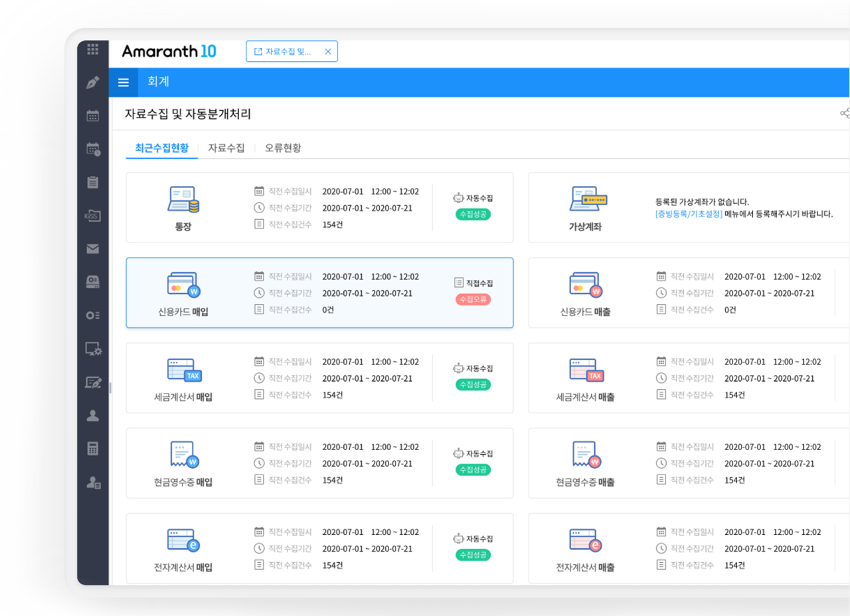850x616 pixels.
Task: Click 0건 count in 신용카드 매출 card
Action: click(730, 309)
